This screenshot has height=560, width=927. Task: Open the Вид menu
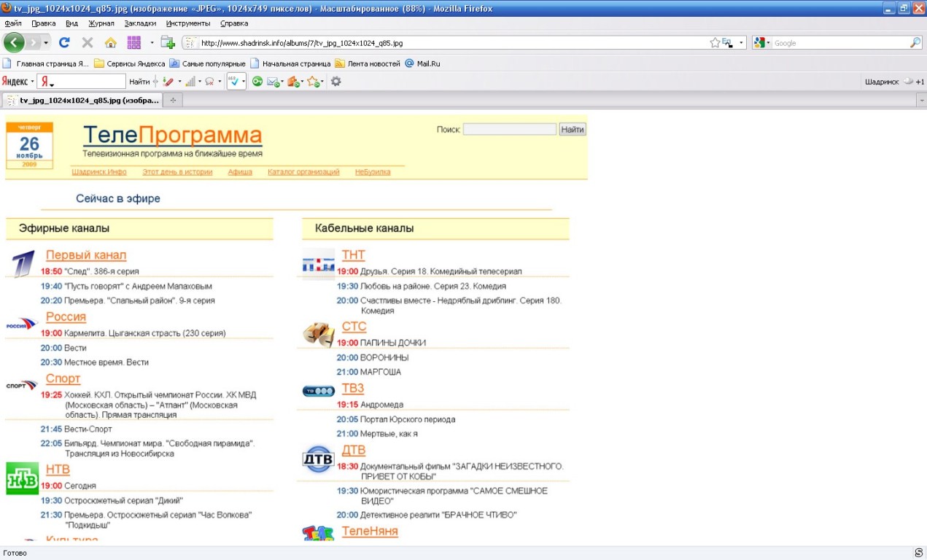(71, 23)
